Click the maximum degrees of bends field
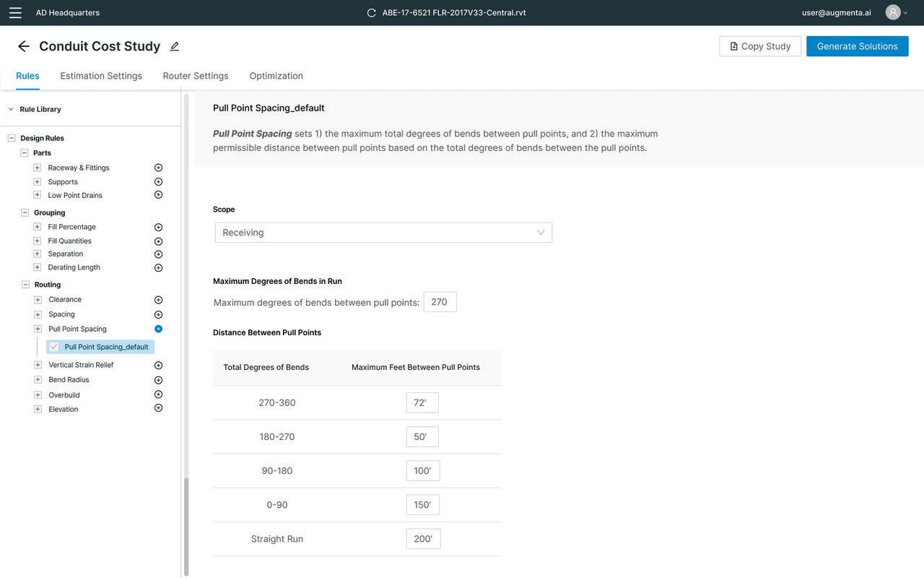The width and height of the screenshot is (924, 578). (x=440, y=302)
